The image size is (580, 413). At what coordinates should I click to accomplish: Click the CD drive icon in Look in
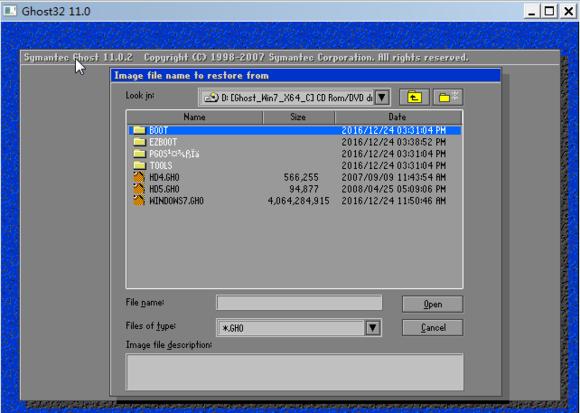click(212, 98)
